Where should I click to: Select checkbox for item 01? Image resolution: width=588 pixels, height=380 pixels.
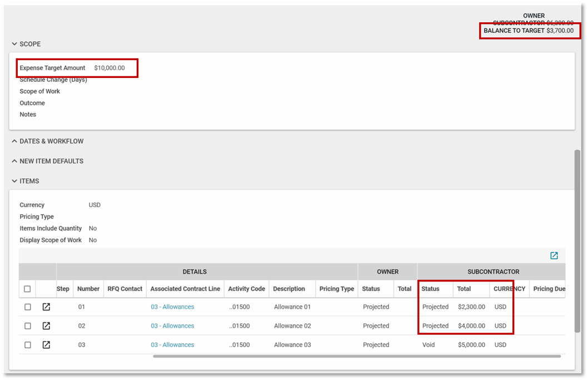coord(28,307)
